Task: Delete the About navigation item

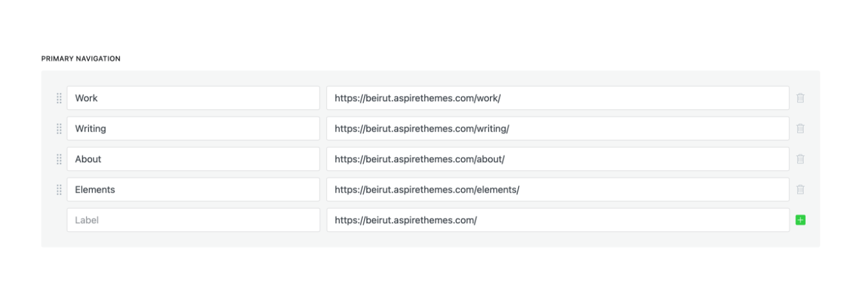Action: coord(800,159)
